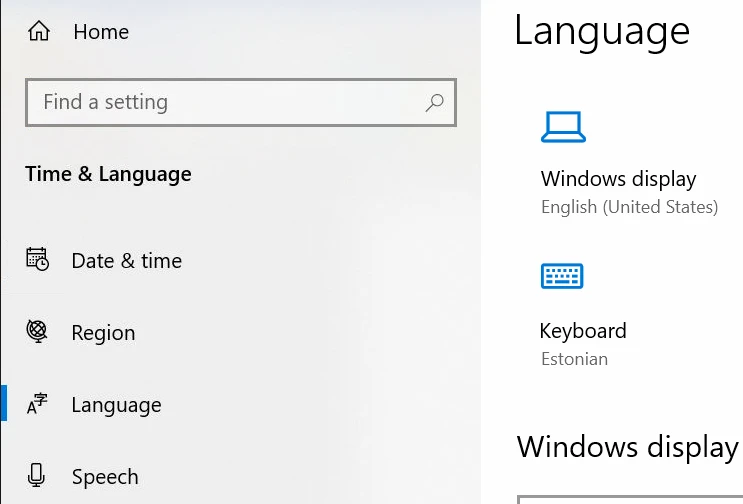743x504 pixels.
Task: Click the Time & Language heading
Action: [108, 174]
